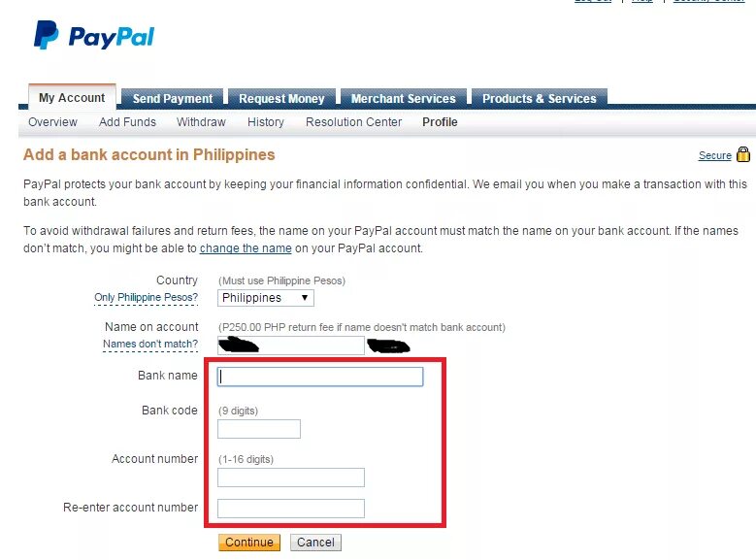Click the Secure text link

pos(714,155)
